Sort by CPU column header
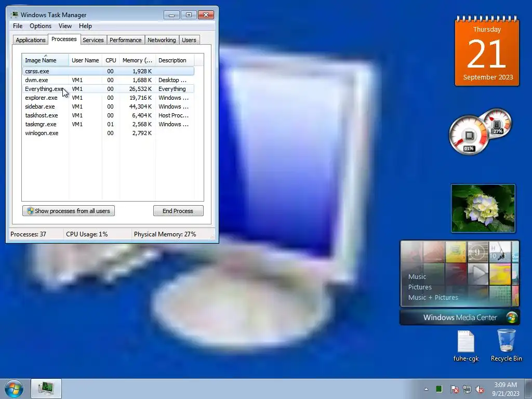 tap(111, 60)
